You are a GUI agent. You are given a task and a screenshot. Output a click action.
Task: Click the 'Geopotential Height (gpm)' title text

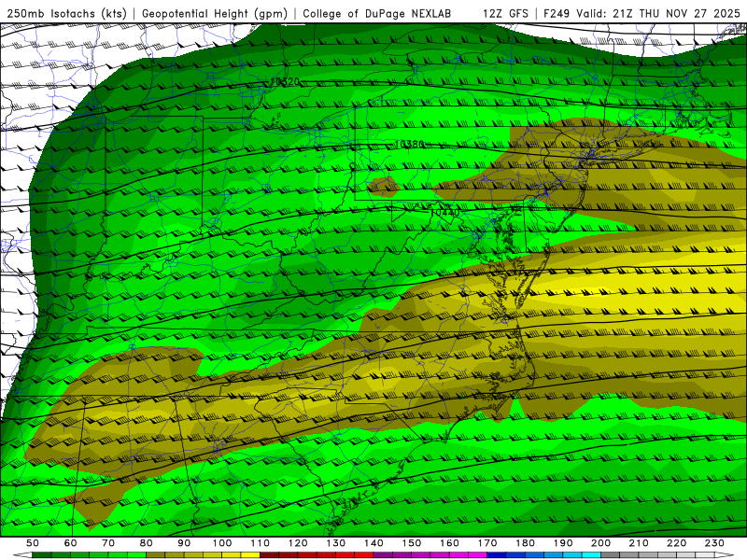pyautogui.click(x=215, y=13)
